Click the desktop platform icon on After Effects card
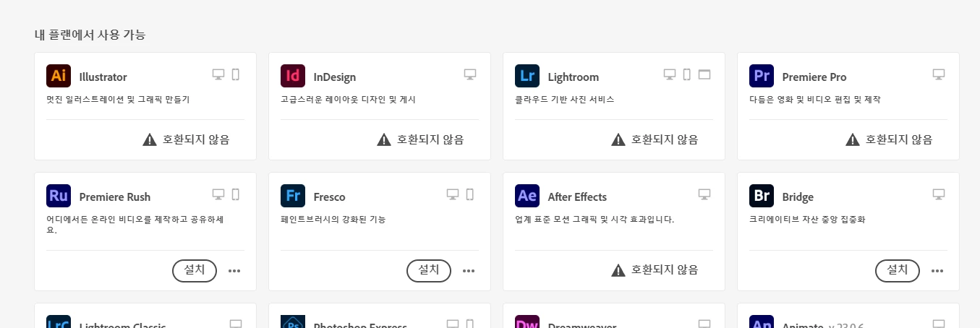The height and width of the screenshot is (328, 980). pos(704,194)
